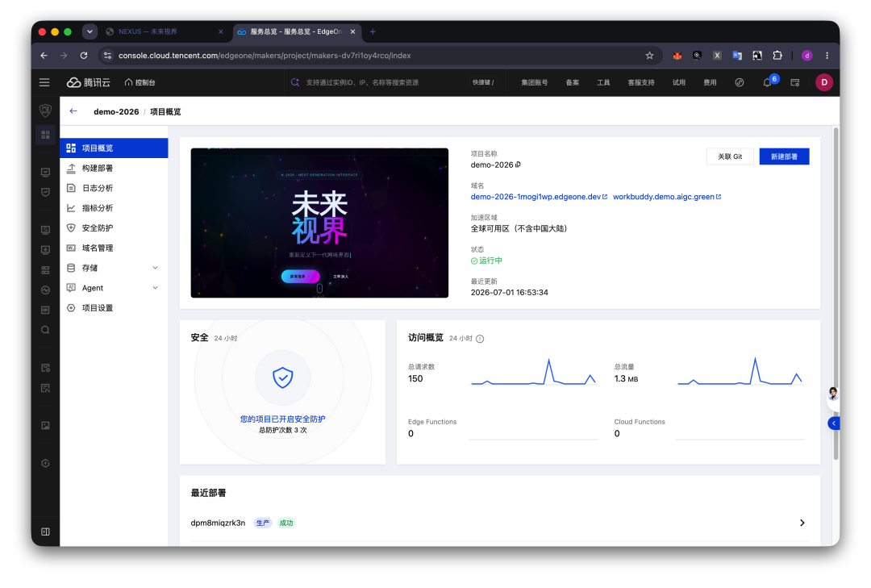
Task: Open the browser tab list dropdown
Action: click(x=90, y=31)
